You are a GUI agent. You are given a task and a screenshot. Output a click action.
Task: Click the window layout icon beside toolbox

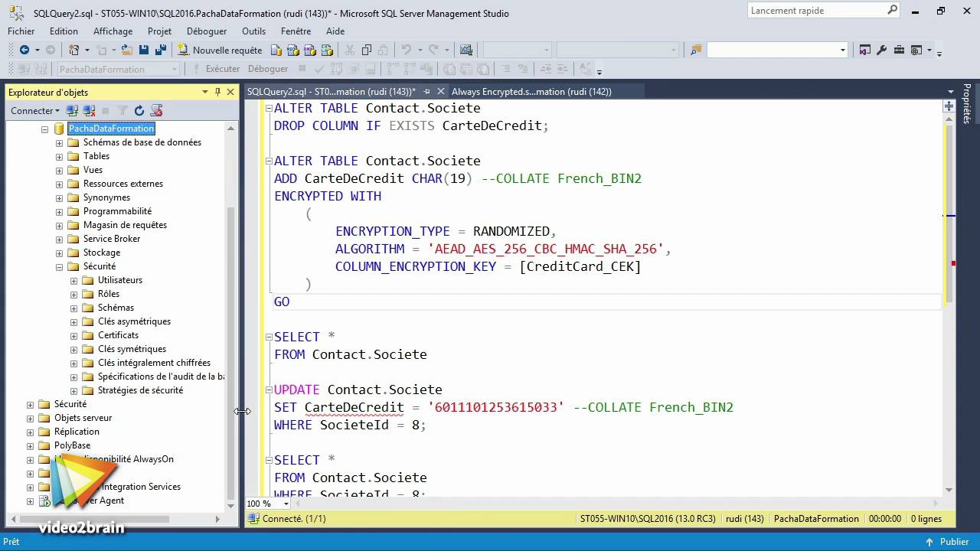(916, 50)
